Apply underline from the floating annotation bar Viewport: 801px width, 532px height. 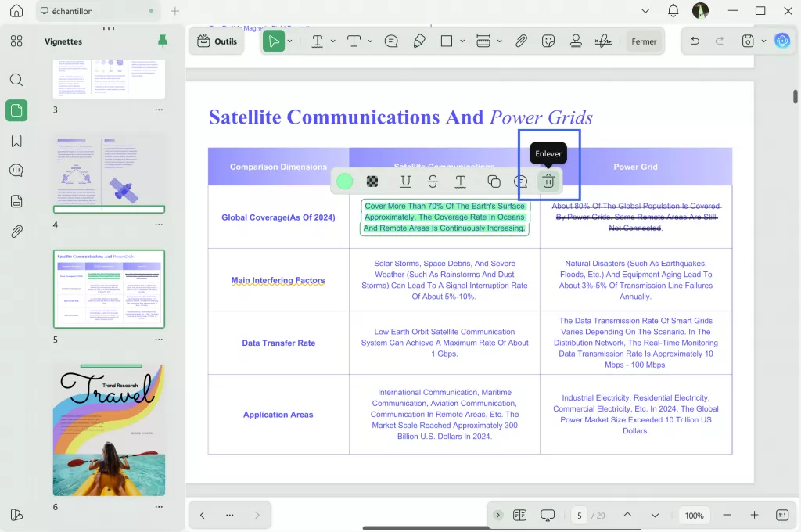[x=405, y=182]
